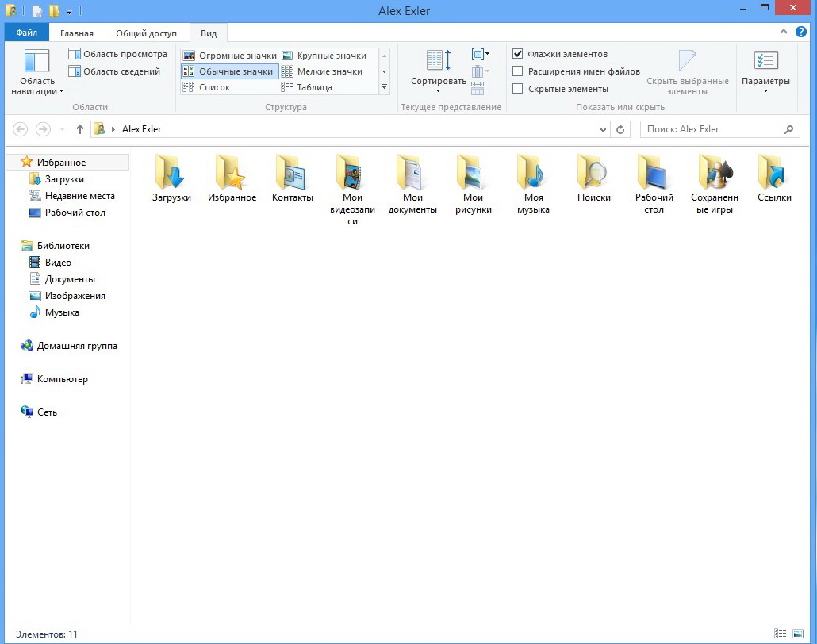This screenshot has height=644, width=817.
Task: Open the address bar history dropdown
Action: tap(604, 129)
